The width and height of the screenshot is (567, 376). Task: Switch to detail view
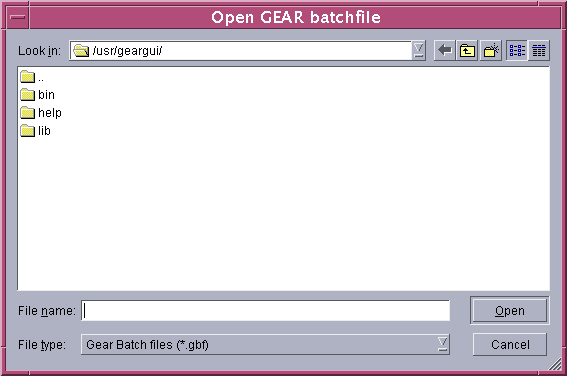coord(539,50)
